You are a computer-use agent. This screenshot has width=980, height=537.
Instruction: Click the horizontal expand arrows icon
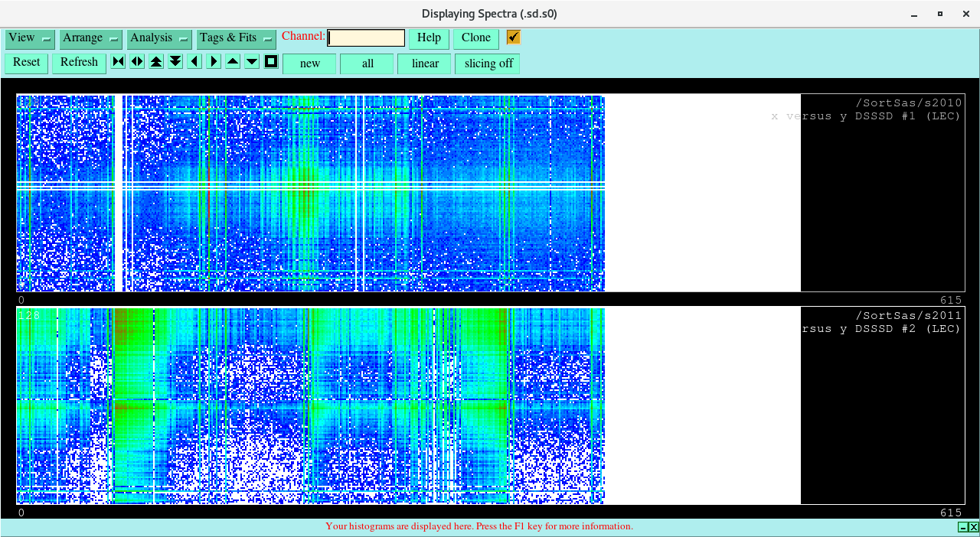pos(137,62)
